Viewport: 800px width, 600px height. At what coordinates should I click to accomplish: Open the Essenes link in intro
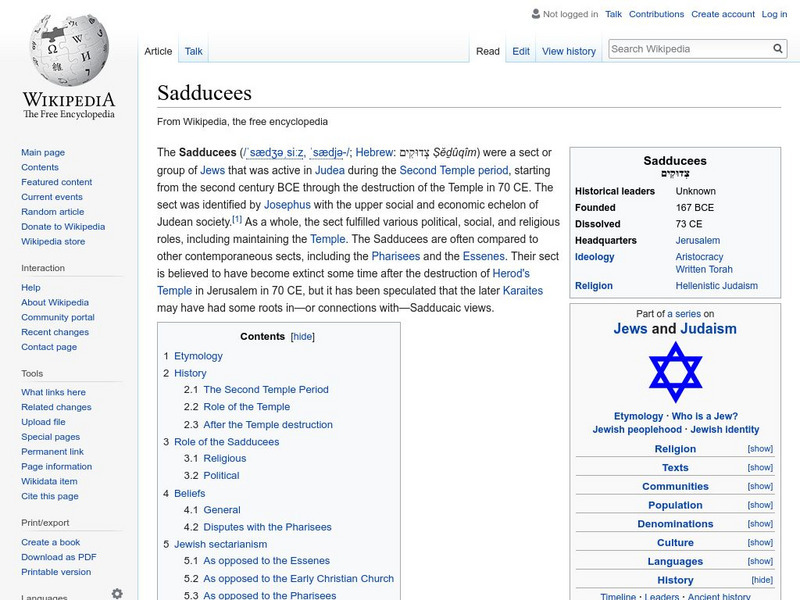(x=484, y=256)
